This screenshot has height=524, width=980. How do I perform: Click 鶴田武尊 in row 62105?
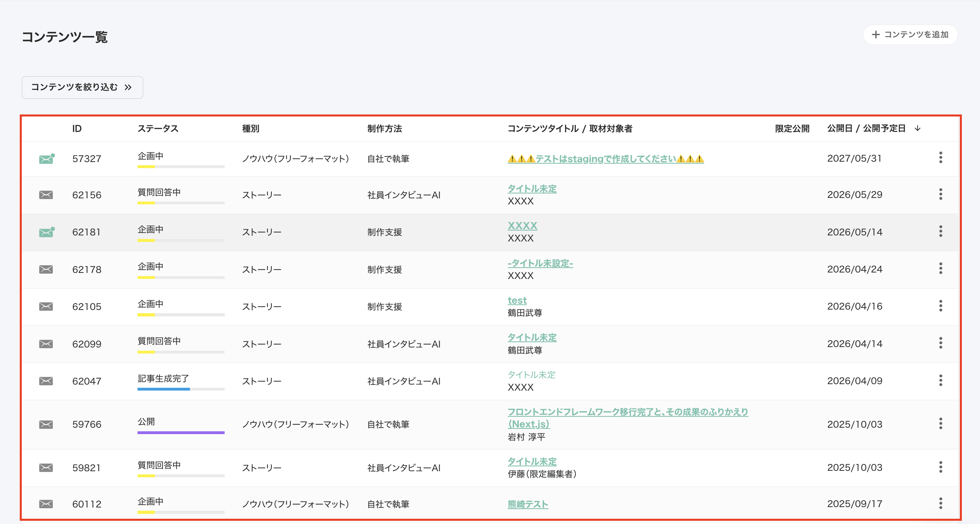525,313
